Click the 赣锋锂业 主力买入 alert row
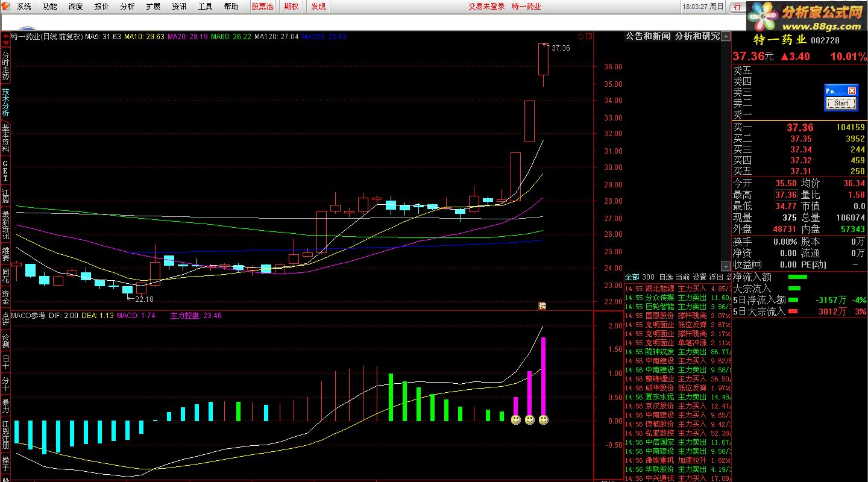Screen dimensions: 868x482 click(x=678, y=379)
